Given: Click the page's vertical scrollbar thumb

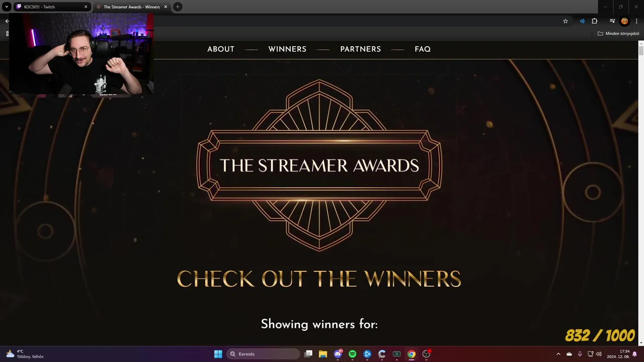Looking at the screenshot, I should [x=641, y=50].
